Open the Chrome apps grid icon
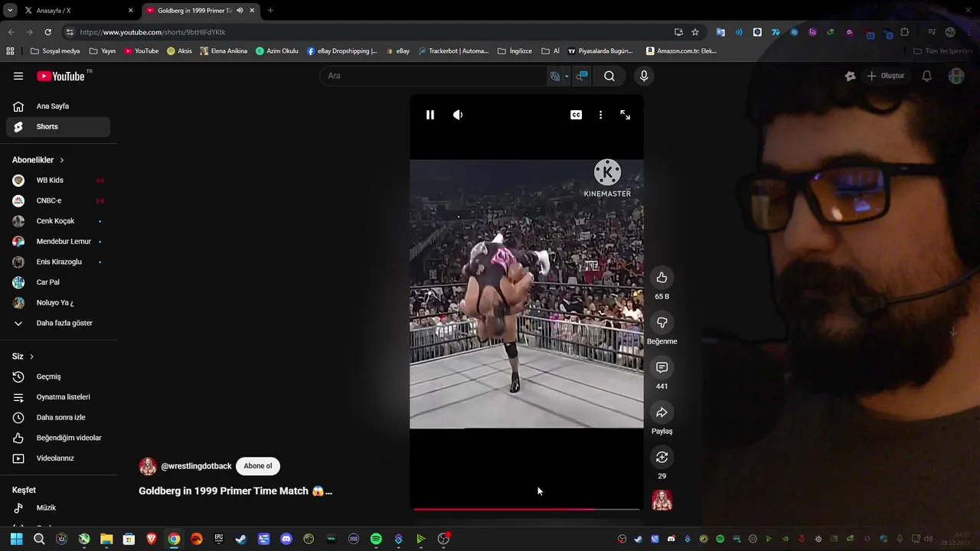The image size is (980, 551). (10, 51)
